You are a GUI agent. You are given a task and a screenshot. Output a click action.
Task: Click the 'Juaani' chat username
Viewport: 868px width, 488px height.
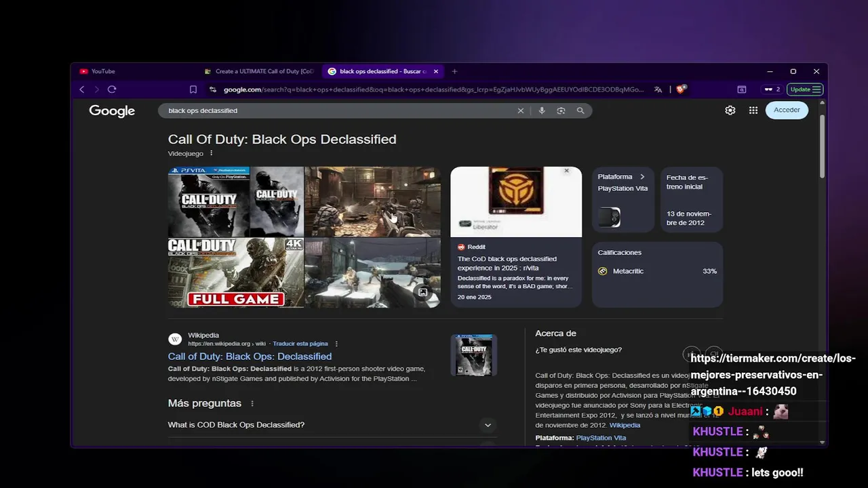pos(745,411)
